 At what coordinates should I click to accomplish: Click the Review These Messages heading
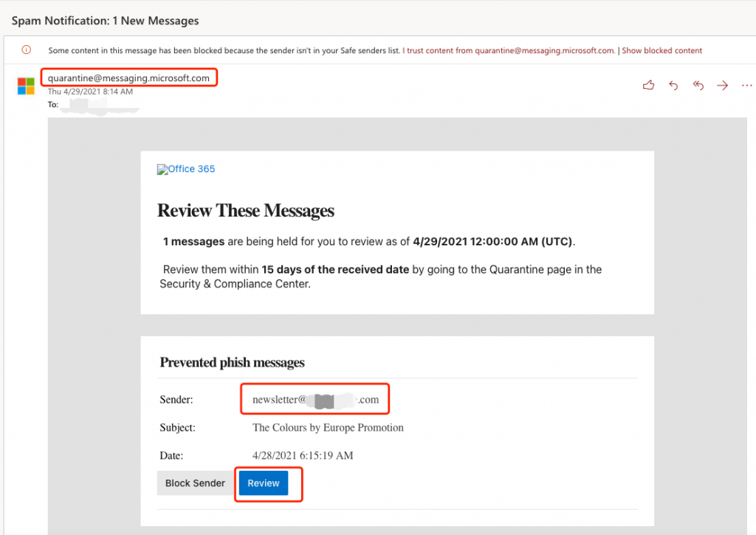click(245, 211)
